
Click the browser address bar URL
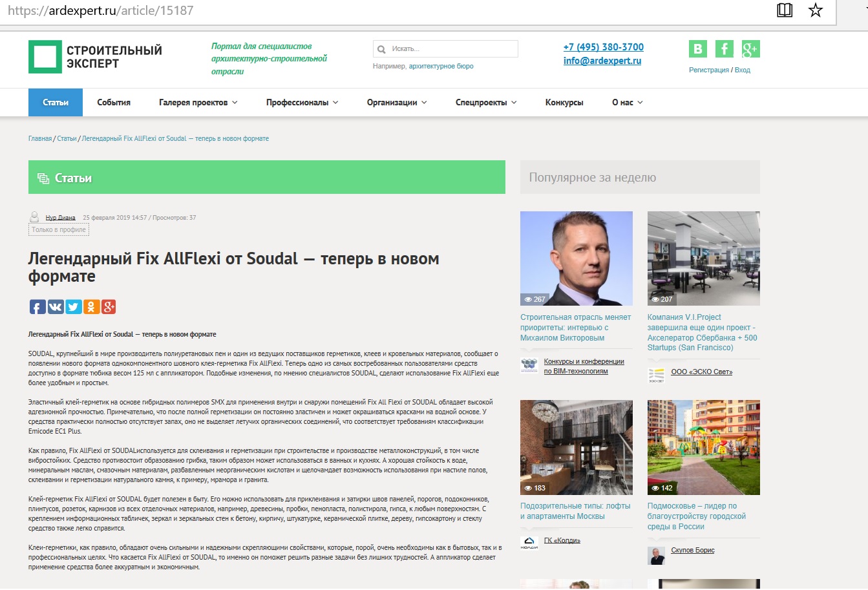(x=101, y=10)
